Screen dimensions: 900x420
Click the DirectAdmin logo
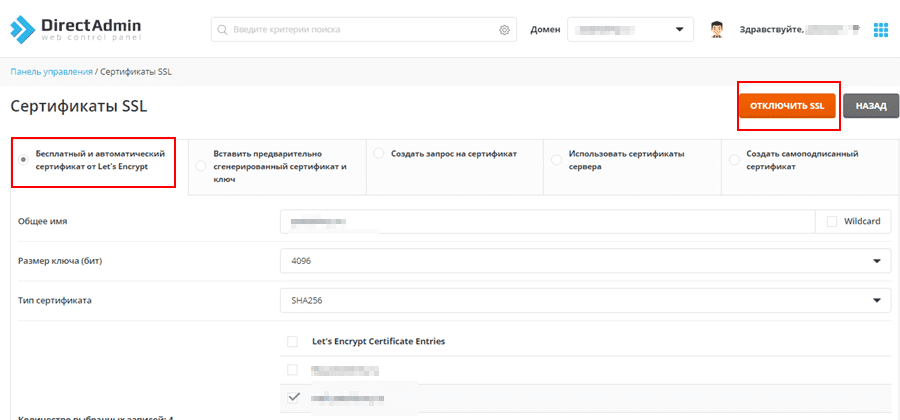pyautogui.click(x=75, y=29)
